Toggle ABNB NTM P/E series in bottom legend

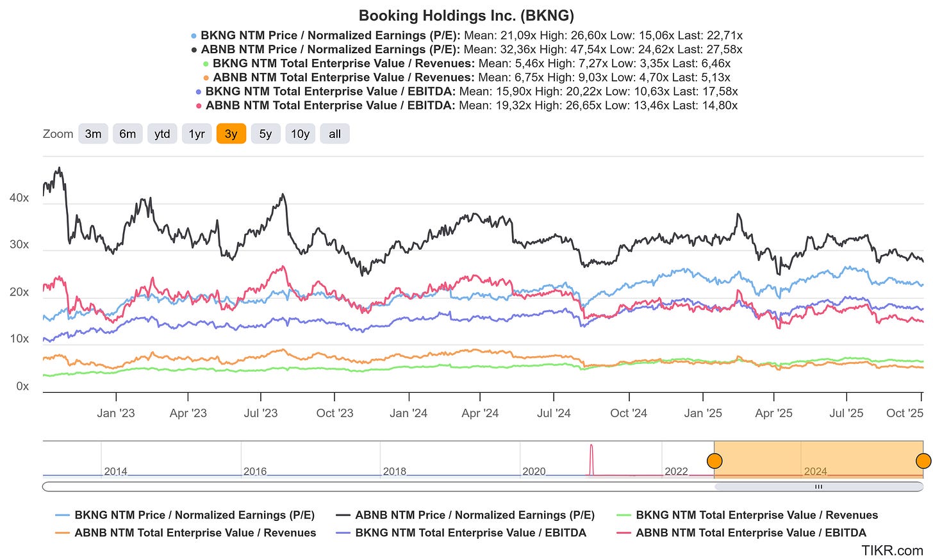tap(465, 515)
